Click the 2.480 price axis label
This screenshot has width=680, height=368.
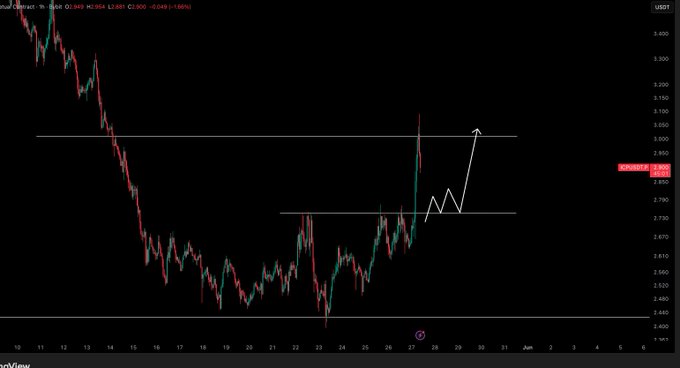[660, 299]
